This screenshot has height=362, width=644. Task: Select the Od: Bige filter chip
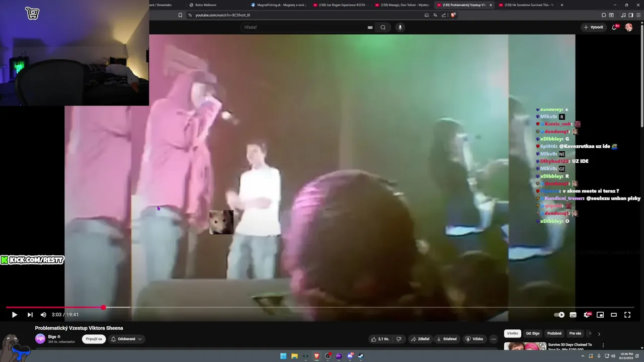point(533,333)
